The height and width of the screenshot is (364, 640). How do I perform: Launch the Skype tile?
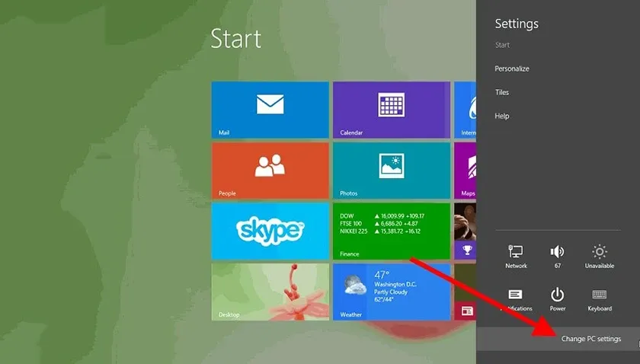(270, 231)
